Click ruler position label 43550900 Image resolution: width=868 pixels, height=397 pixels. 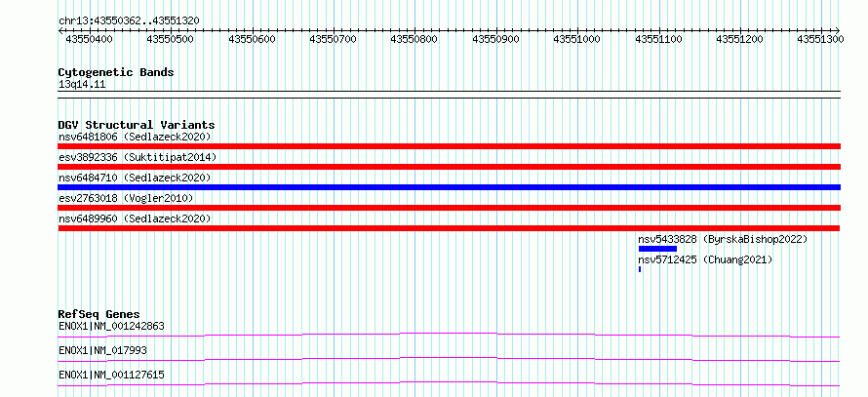[496, 39]
